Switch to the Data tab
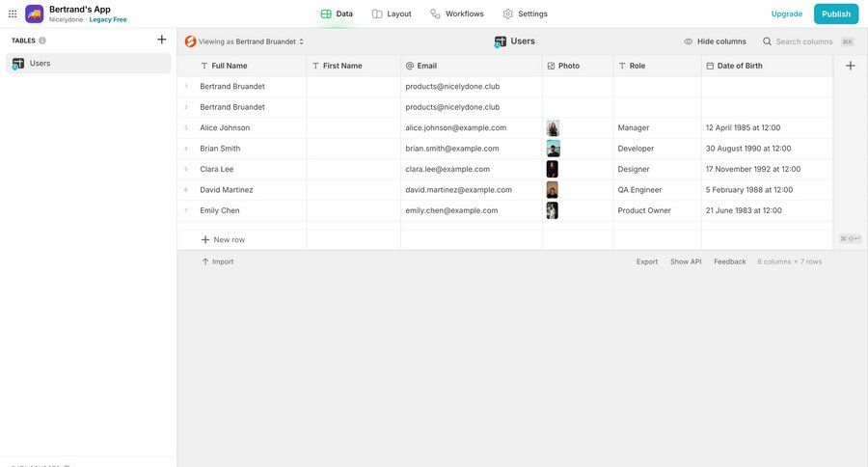 (x=337, y=14)
